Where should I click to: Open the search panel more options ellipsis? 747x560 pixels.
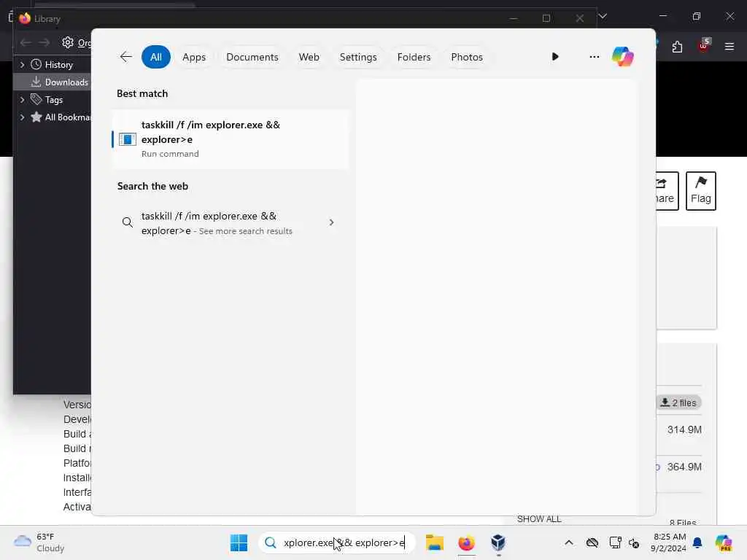coord(594,57)
